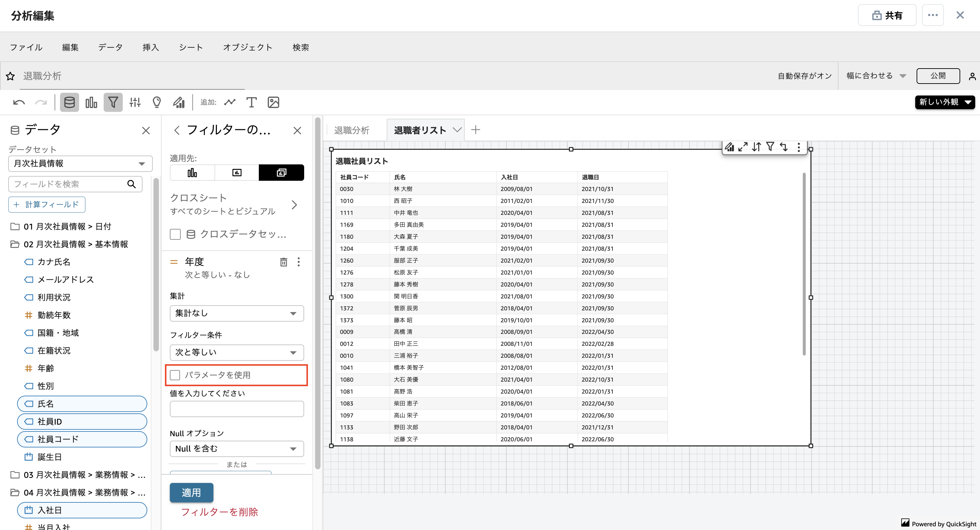980x530 pixels.
Task: Enable the パラメータを使用 checkbox
Action: (175, 375)
